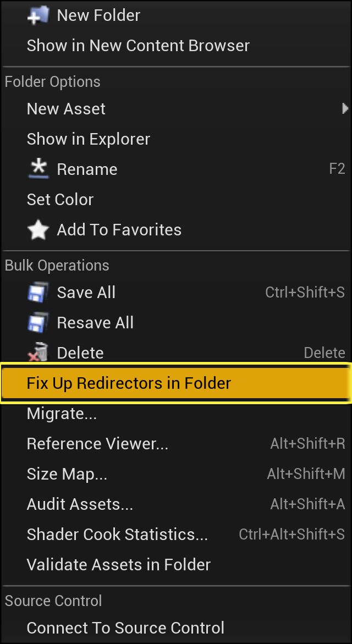This screenshot has height=644, width=352.
Task: Save All assets in the folder
Action: tap(86, 292)
